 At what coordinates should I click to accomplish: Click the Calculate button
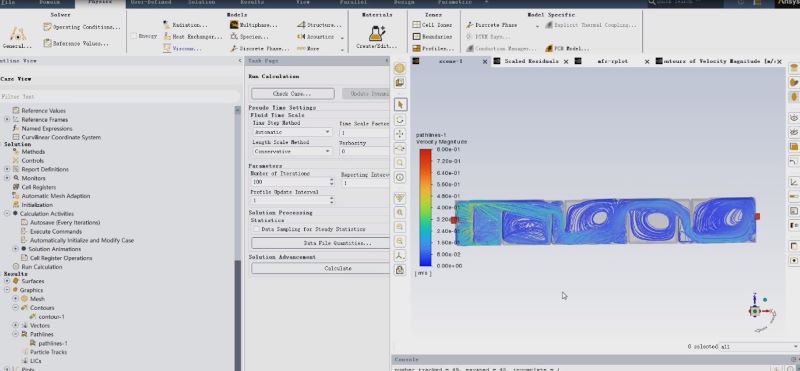(337, 268)
